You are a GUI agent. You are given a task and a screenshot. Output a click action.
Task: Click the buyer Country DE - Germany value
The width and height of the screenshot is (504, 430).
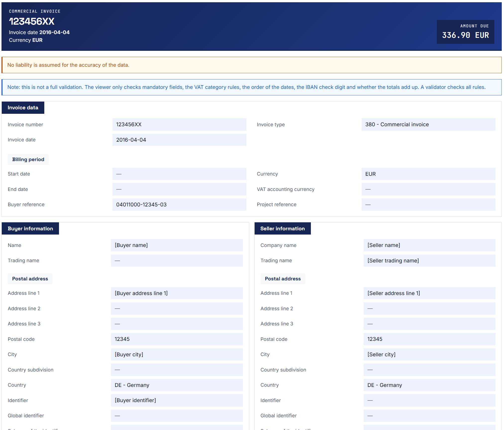177,385
